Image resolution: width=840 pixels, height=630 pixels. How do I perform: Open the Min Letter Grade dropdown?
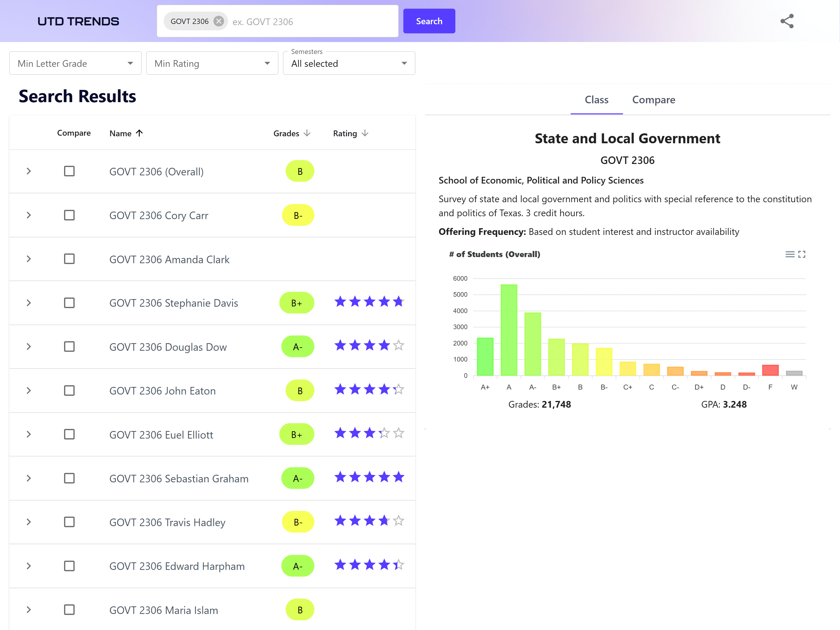point(75,63)
